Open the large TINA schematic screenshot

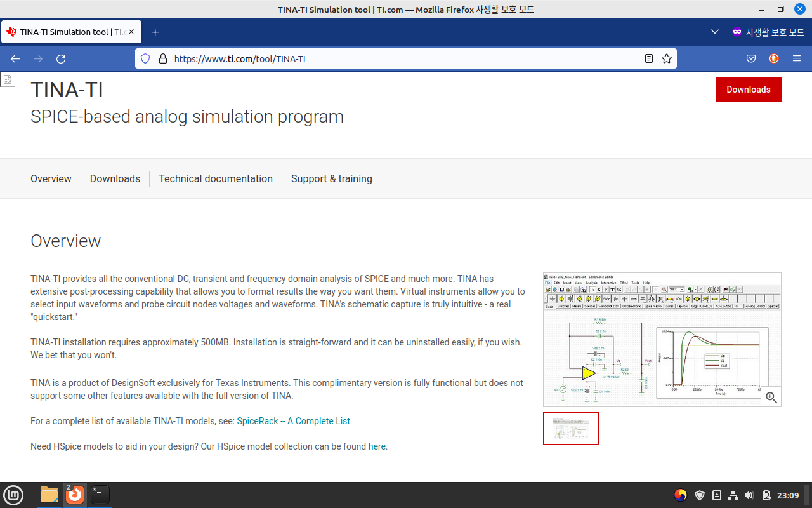click(662, 340)
